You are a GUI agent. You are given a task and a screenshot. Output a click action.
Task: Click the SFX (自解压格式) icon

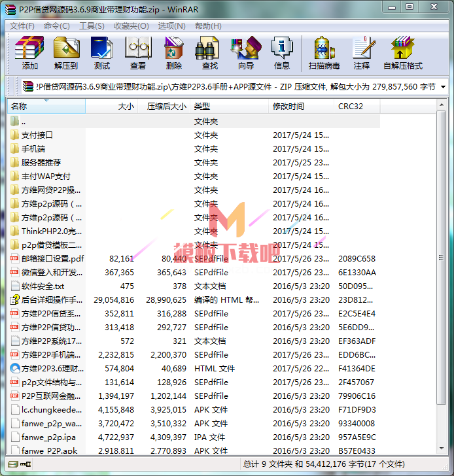(403, 48)
